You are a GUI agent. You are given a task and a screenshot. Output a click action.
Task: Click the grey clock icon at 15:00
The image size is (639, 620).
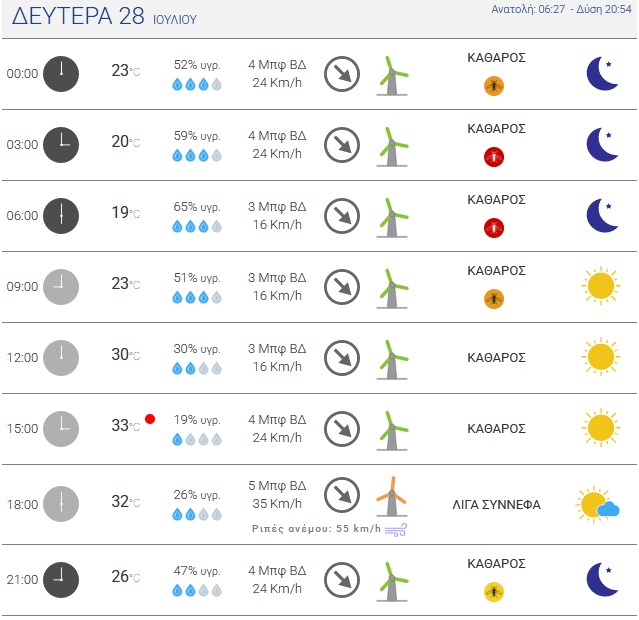[x=61, y=429]
